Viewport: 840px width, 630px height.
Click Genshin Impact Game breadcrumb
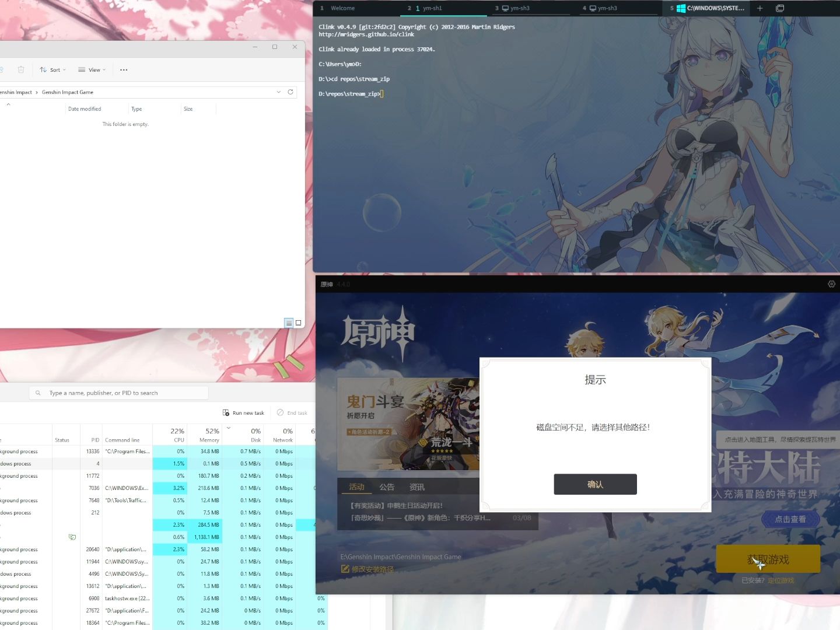pyautogui.click(x=68, y=92)
